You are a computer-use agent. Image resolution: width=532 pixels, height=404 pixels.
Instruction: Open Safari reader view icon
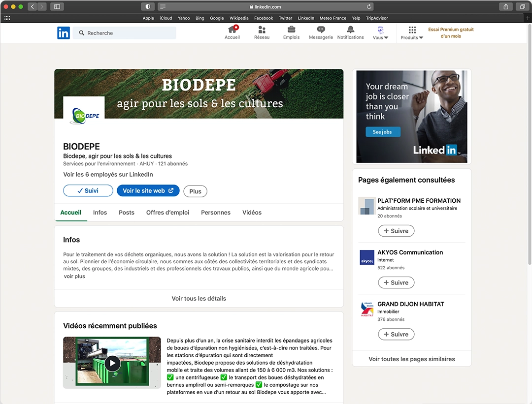(163, 6)
